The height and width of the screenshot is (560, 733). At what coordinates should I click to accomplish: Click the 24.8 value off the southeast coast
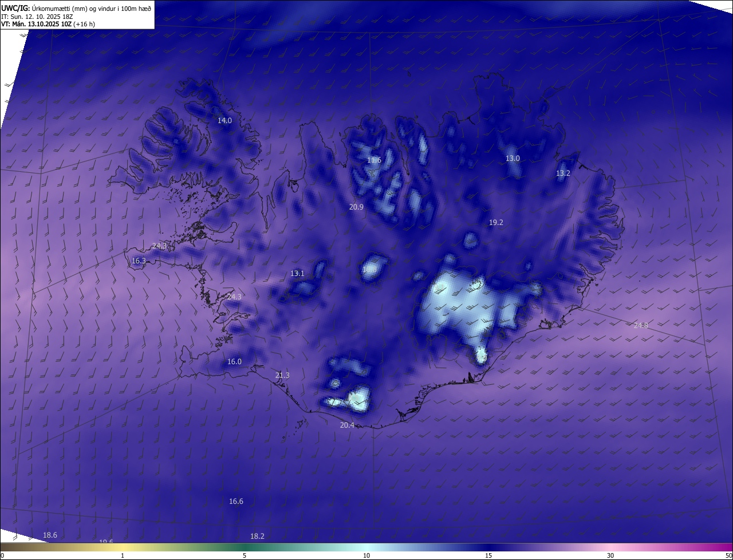tap(641, 326)
